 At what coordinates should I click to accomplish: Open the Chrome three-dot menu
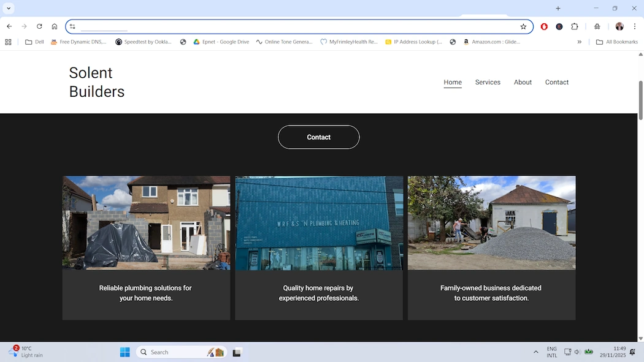pos(635,26)
